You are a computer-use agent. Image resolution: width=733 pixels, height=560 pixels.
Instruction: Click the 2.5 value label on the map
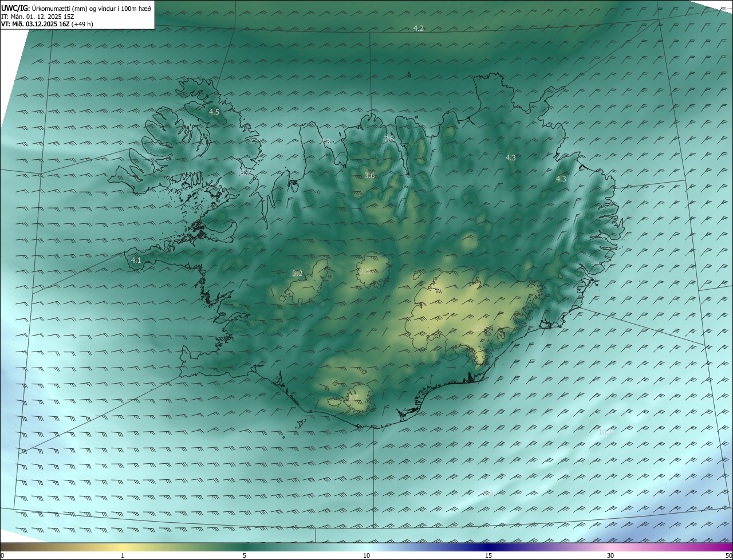[364, 271]
